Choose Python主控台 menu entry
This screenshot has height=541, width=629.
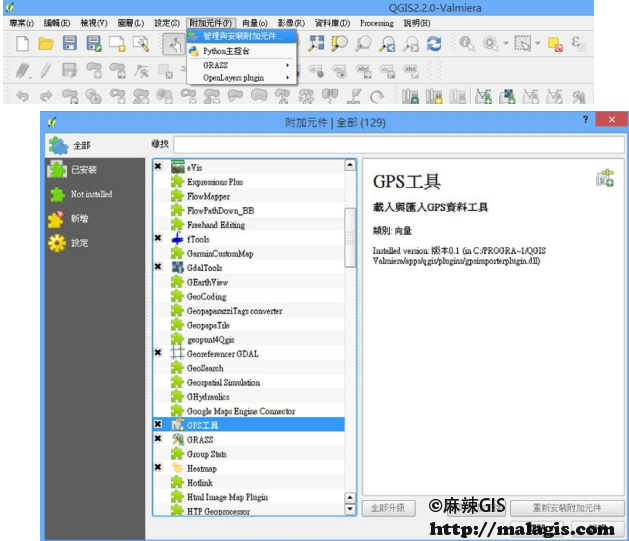242,51
